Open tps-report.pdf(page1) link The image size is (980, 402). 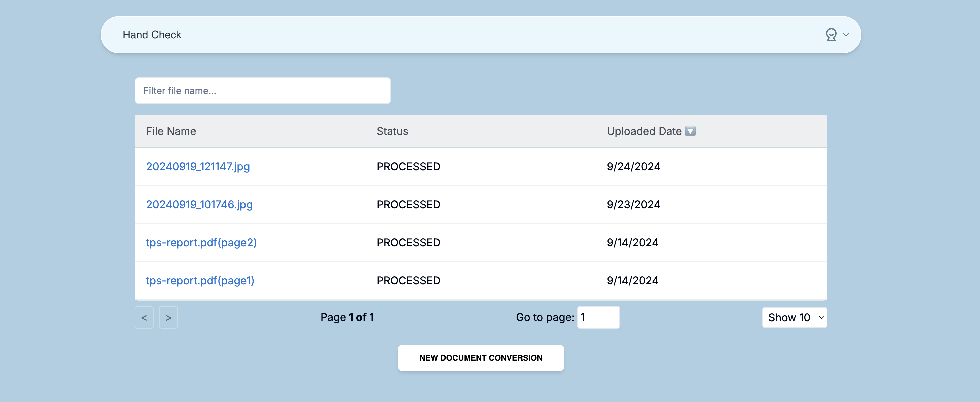[200, 281]
